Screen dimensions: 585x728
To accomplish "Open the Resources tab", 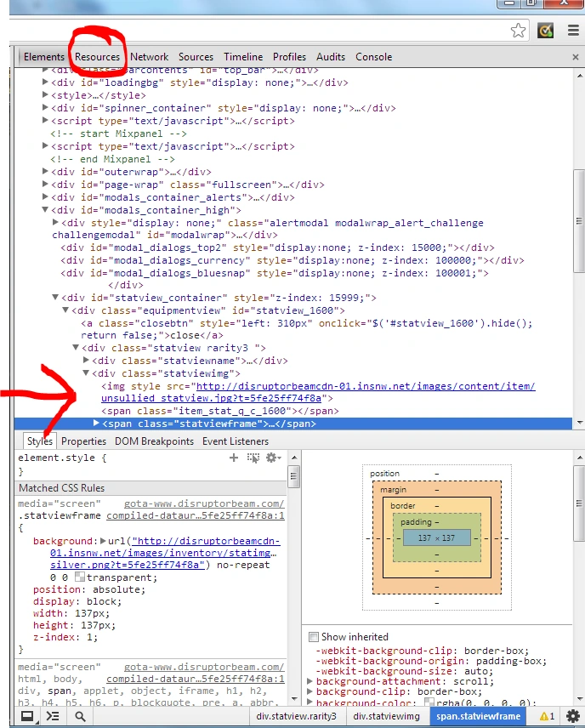I will 97,57.
